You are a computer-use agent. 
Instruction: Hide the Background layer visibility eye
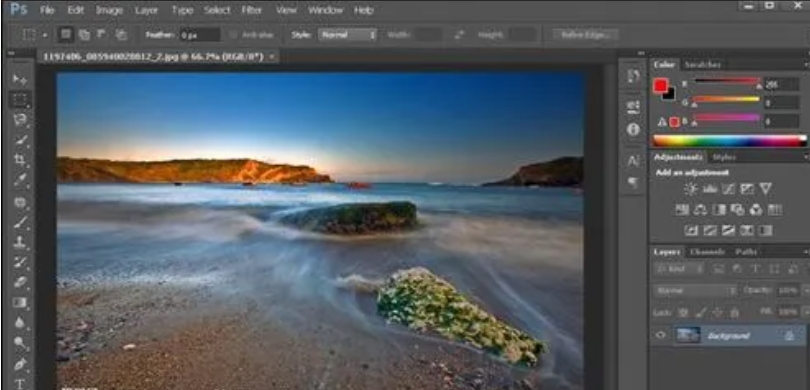point(661,335)
